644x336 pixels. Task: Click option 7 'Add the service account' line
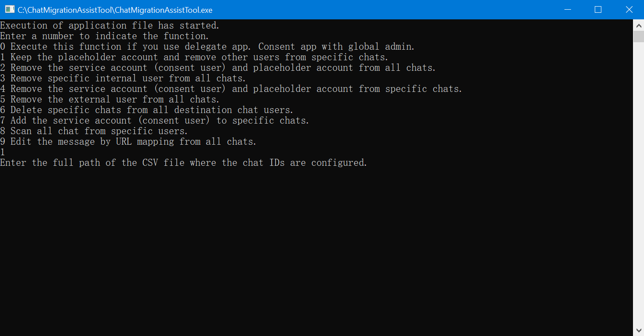(155, 121)
